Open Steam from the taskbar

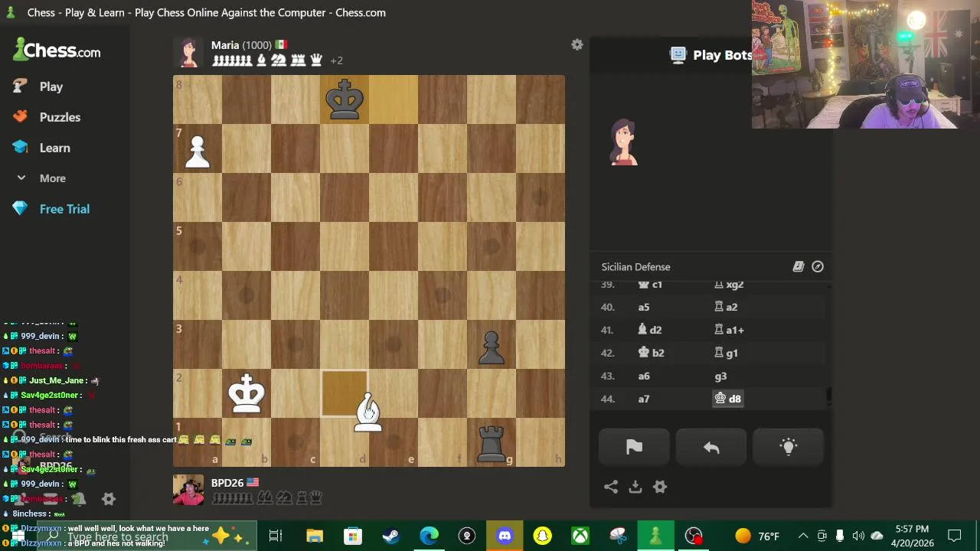tap(390, 536)
